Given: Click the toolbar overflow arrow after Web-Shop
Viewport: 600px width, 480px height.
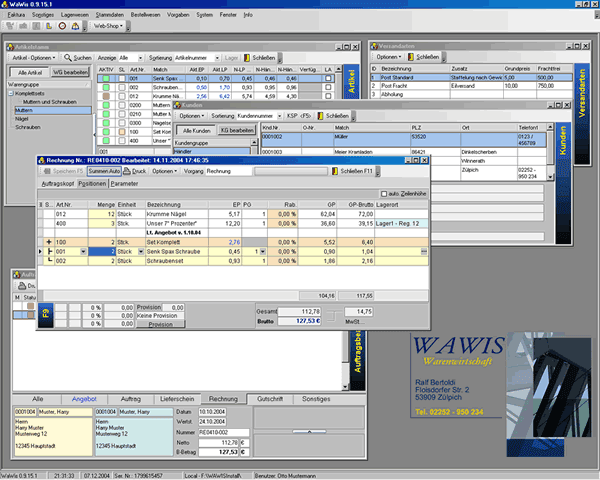Looking at the screenshot, I should click(128, 26).
